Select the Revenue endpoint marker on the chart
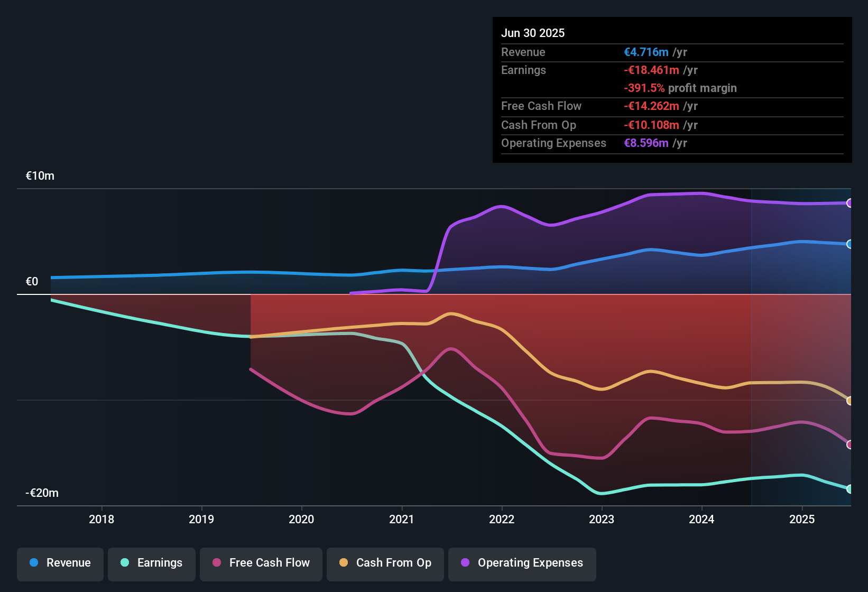 pyautogui.click(x=850, y=244)
